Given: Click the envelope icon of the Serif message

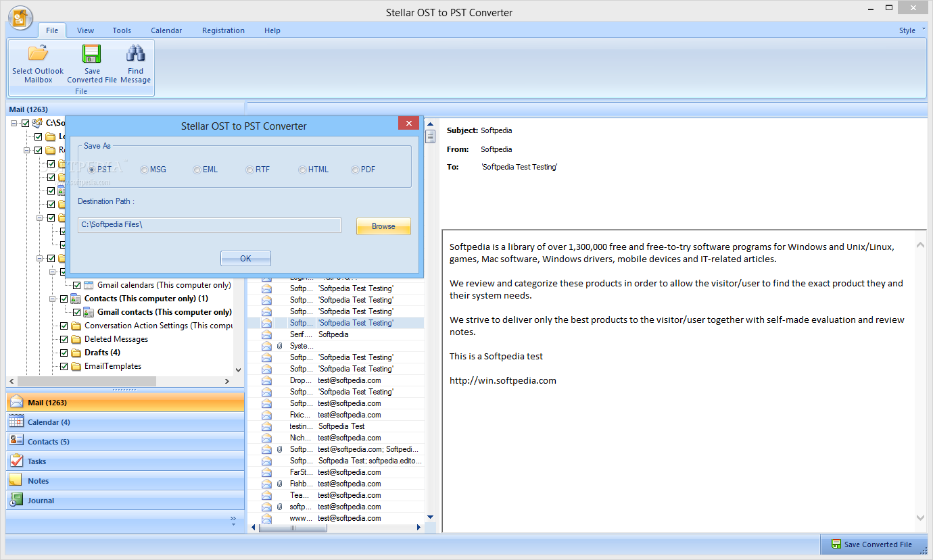Looking at the screenshot, I should click(266, 334).
